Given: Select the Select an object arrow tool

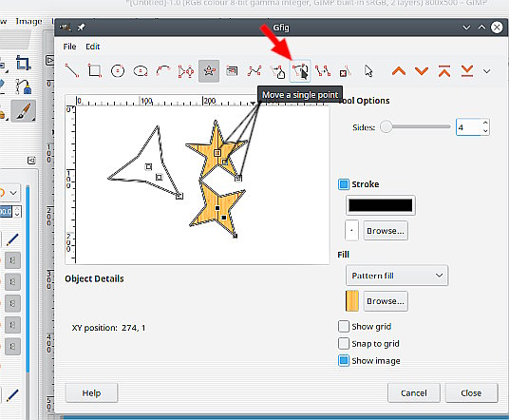Looking at the screenshot, I should tap(368, 71).
